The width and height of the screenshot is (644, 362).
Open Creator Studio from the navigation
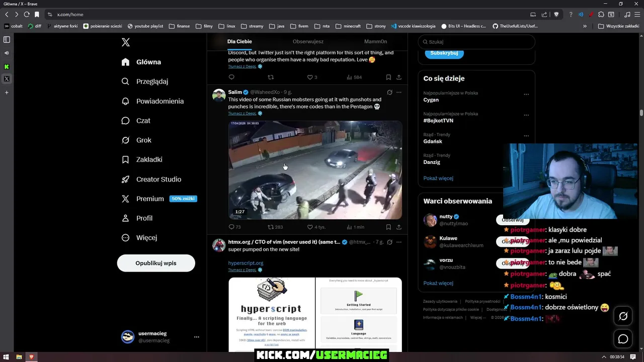tap(152, 179)
